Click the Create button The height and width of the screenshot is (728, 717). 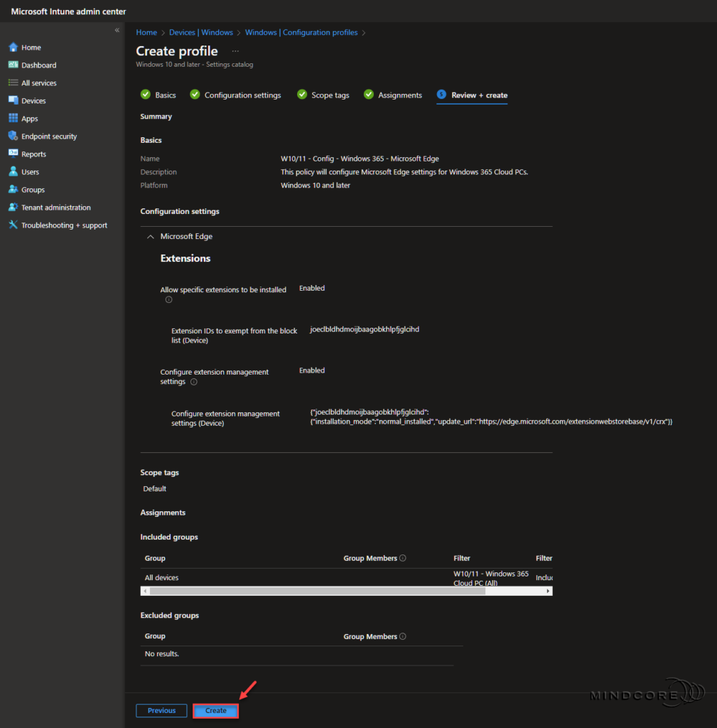click(215, 710)
